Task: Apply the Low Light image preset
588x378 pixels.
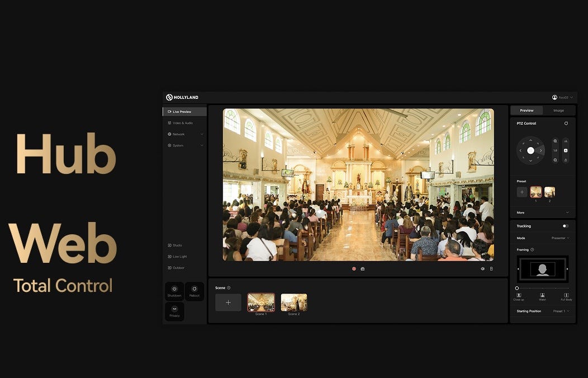Action: coord(177,257)
